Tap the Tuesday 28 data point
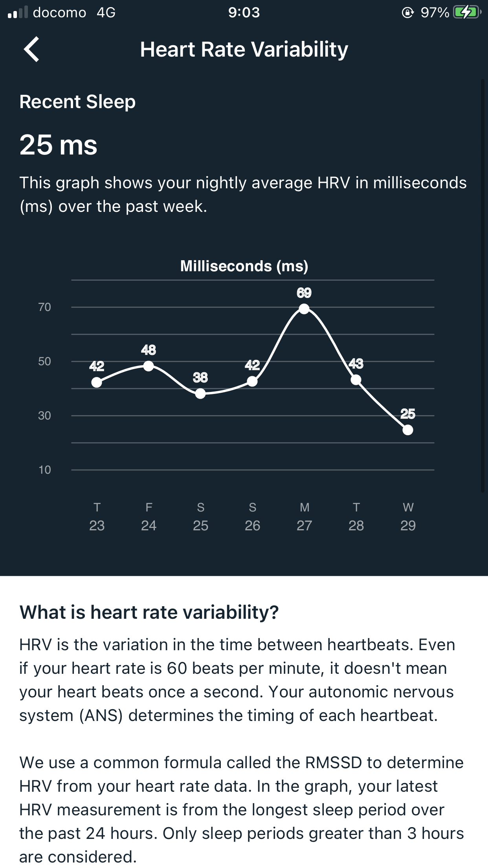The height and width of the screenshot is (868, 488). [356, 380]
